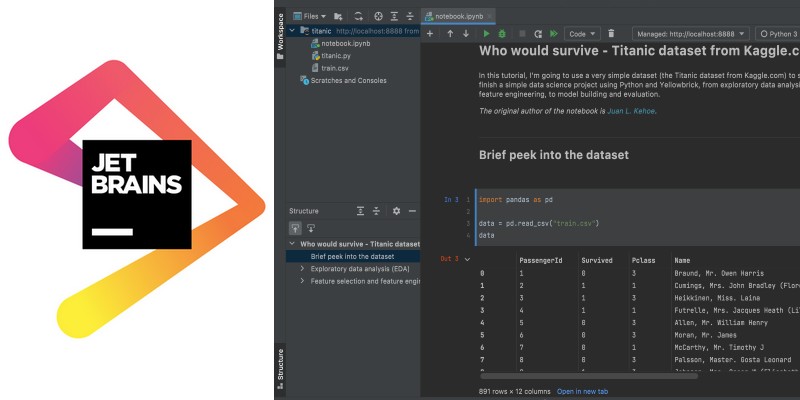Screen dimensions: 800x400
Task: Switch to the notebook.ipynb editor tab
Action: coord(457,16)
